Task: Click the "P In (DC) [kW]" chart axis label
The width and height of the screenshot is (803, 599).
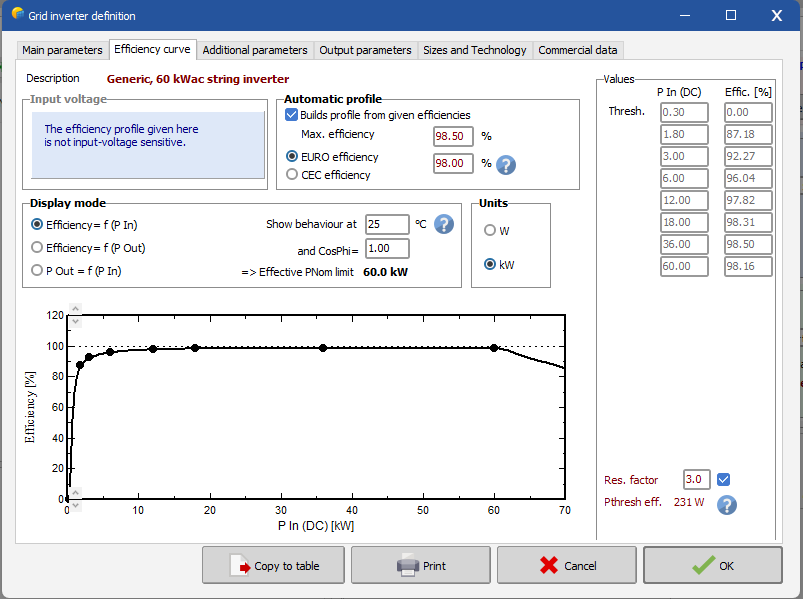Action: (316, 526)
